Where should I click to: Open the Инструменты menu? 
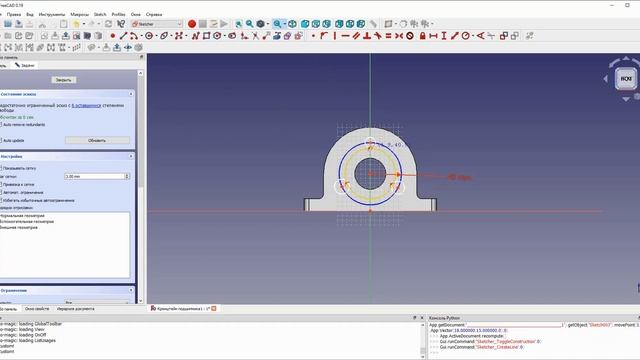coord(52,14)
